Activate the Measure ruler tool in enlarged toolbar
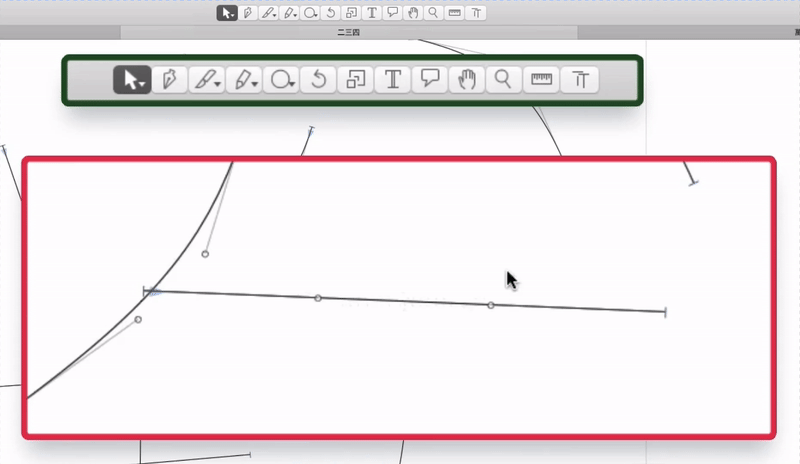800x464 pixels. point(542,80)
